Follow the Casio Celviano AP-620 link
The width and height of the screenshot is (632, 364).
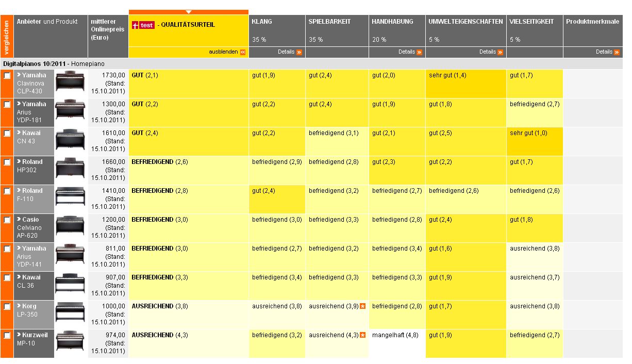(x=30, y=227)
